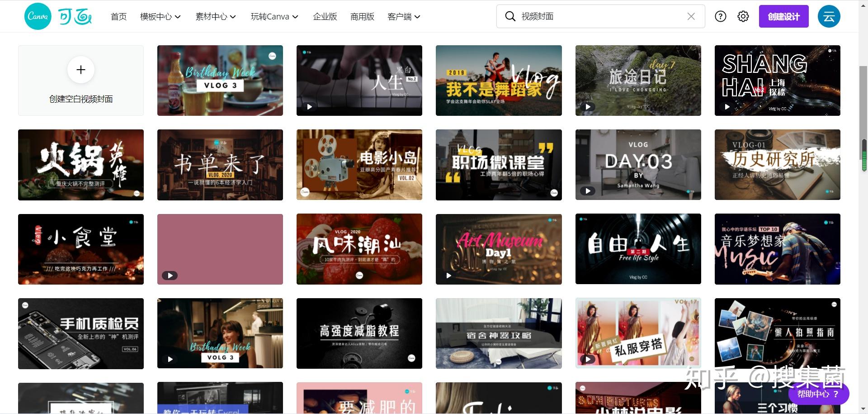Open 商用版 navigation item
This screenshot has height=414, width=868.
362,17
